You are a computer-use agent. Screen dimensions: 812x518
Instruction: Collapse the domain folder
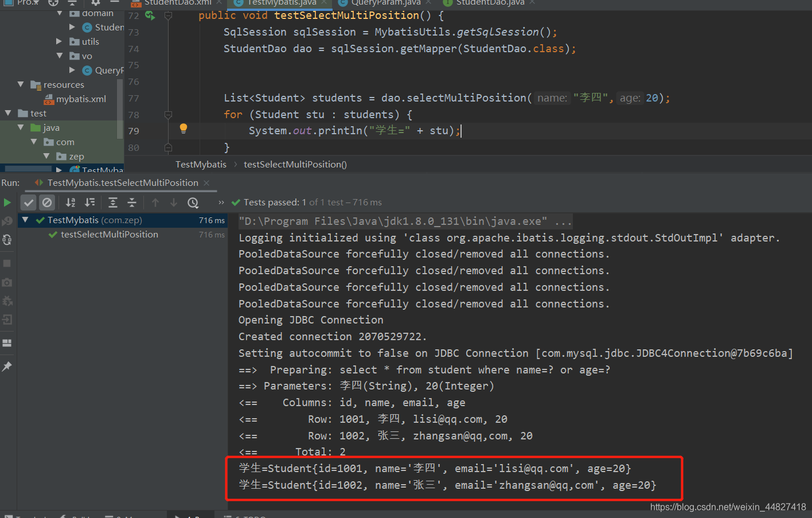click(60, 13)
